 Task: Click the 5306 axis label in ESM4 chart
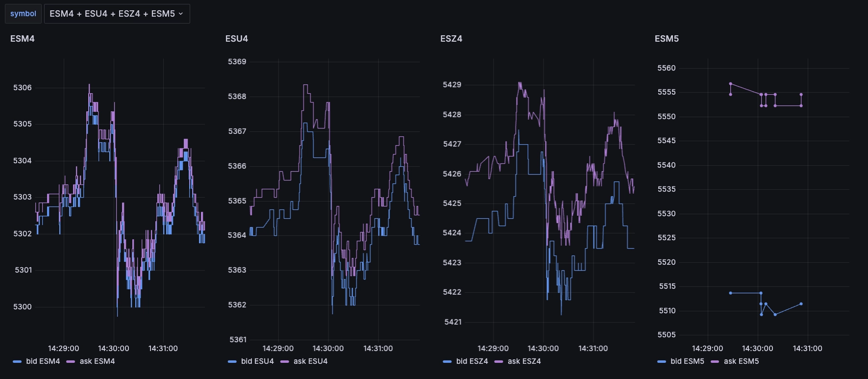23,88
